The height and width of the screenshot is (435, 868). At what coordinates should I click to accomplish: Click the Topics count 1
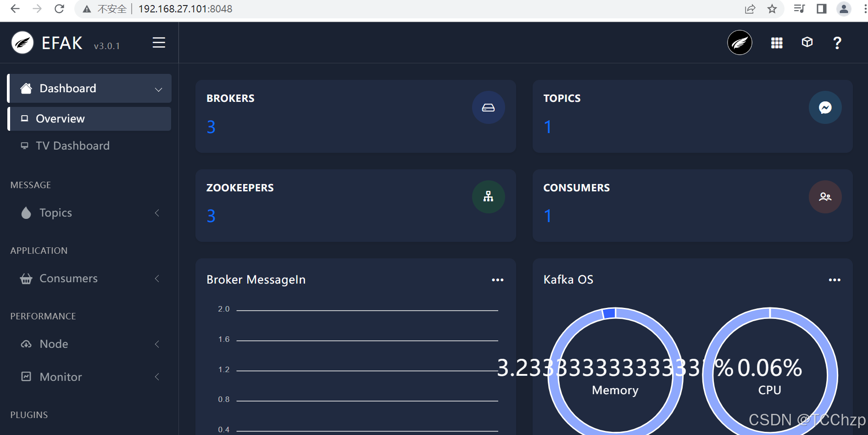point(548,127)
